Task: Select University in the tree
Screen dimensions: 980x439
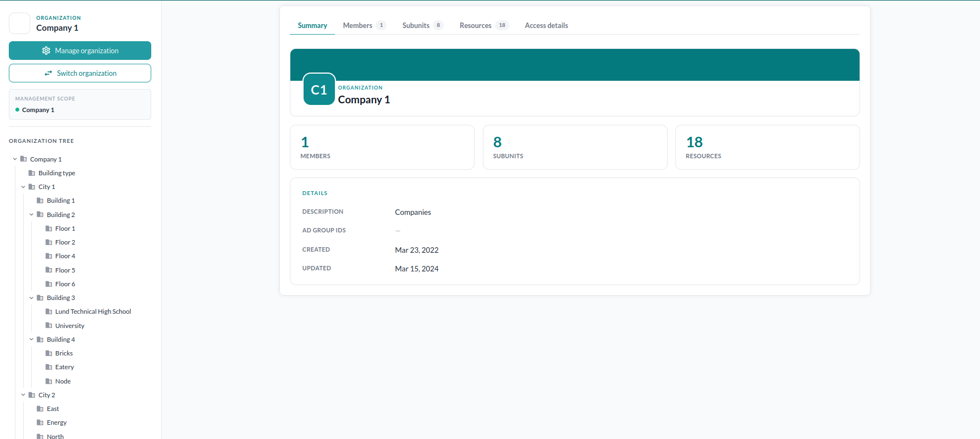Action: coord(70,326)
